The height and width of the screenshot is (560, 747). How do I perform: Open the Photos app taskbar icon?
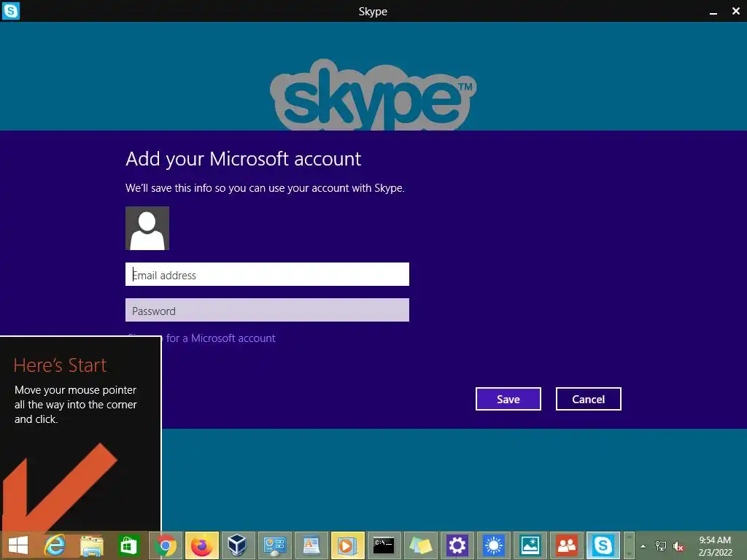pyautogui.click(x=530, y=545)
